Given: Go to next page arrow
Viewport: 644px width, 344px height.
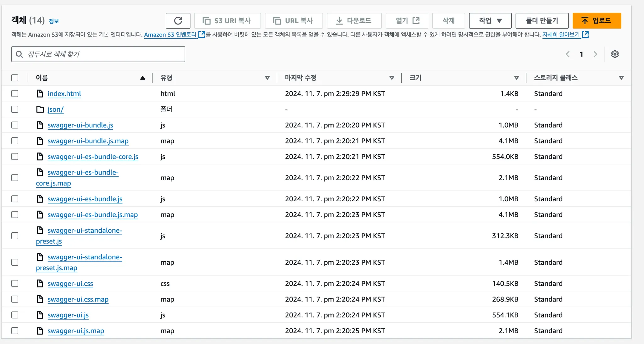Looking at the screenshot, I should 595,54.
